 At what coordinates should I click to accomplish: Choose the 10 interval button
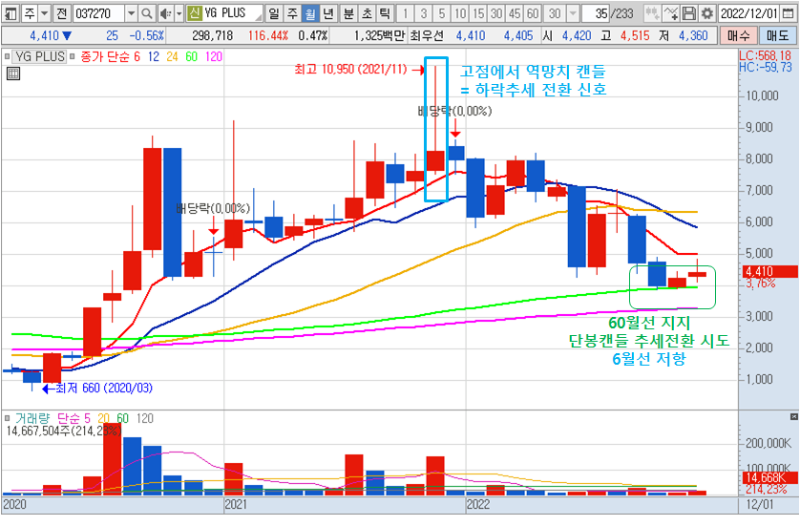click(460, 13)
